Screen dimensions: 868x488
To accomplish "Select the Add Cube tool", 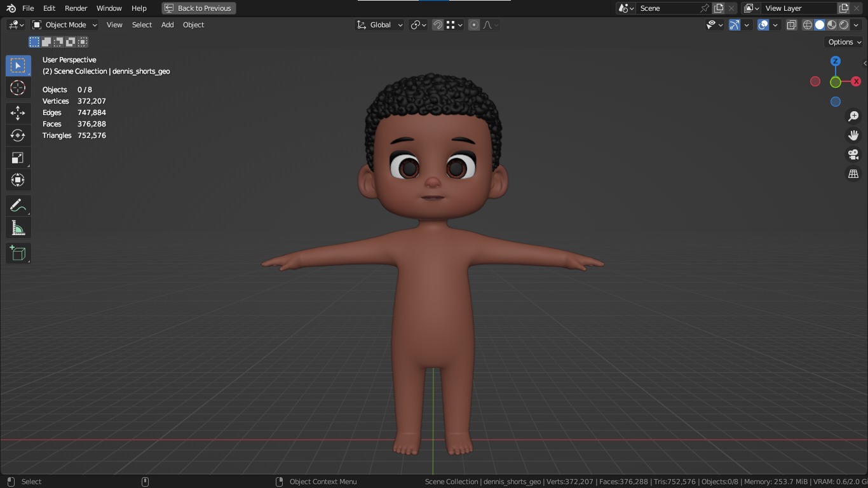I will (x=18, y=253).
